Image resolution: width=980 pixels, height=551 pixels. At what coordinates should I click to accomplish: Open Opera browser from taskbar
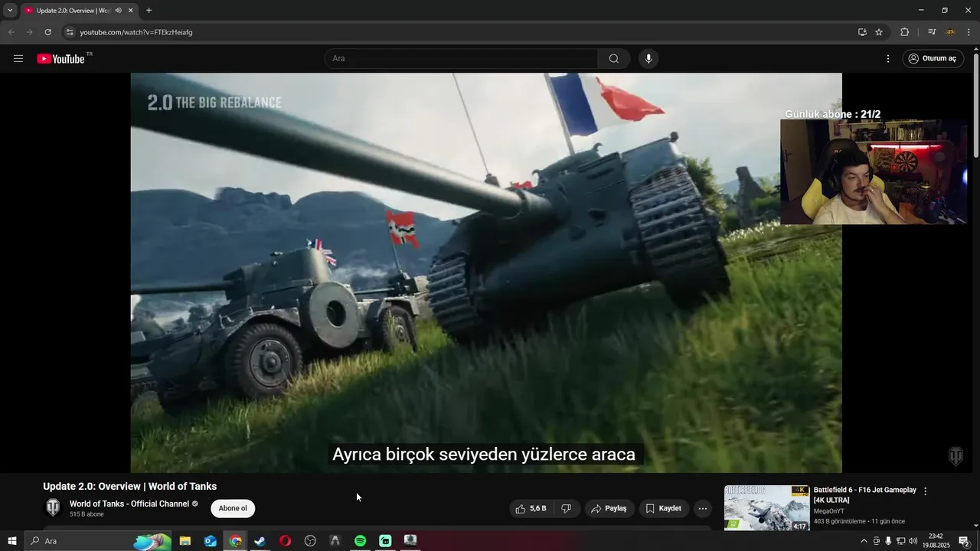(286, 541)
